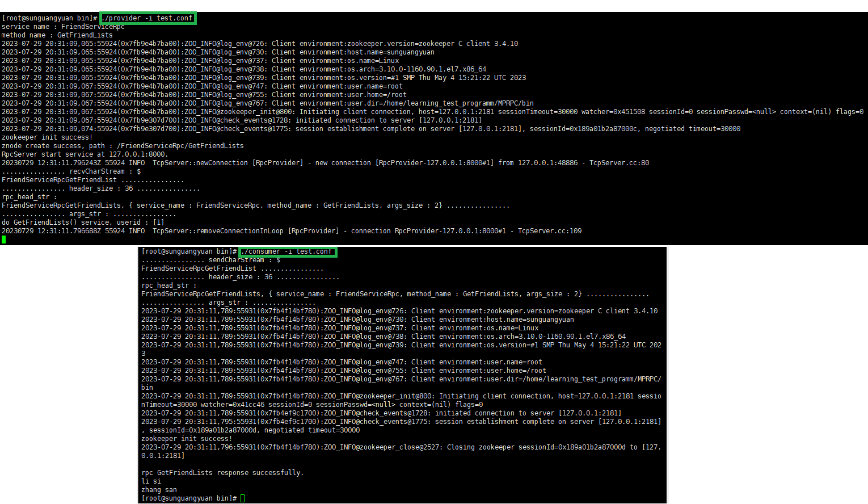The height and width of the screenshot is (504, 868).
Task: Click consumer check_events@1775 session establishment line
Action: tap(401, 426)
